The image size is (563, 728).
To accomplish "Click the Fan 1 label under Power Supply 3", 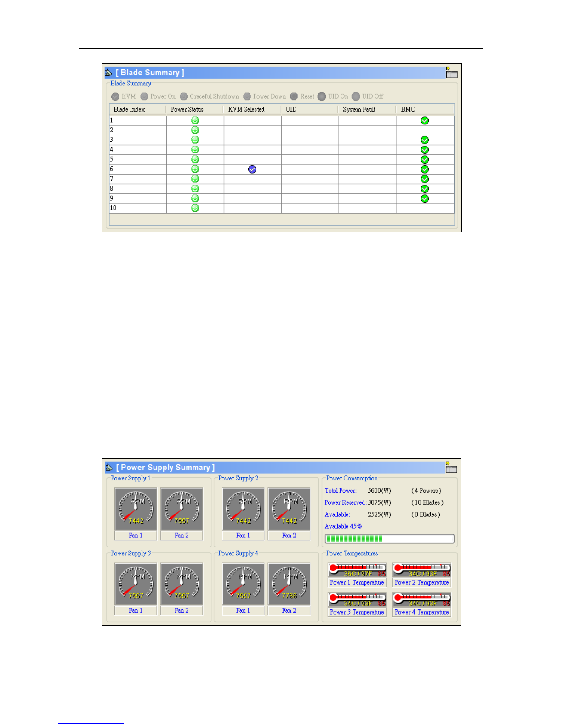I will point(136,610).
